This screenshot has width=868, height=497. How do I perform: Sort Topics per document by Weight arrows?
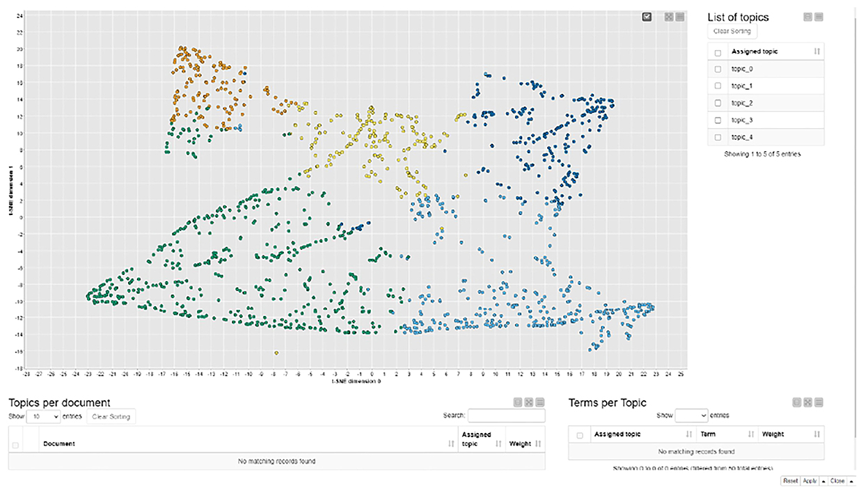(x=539, y=443)
